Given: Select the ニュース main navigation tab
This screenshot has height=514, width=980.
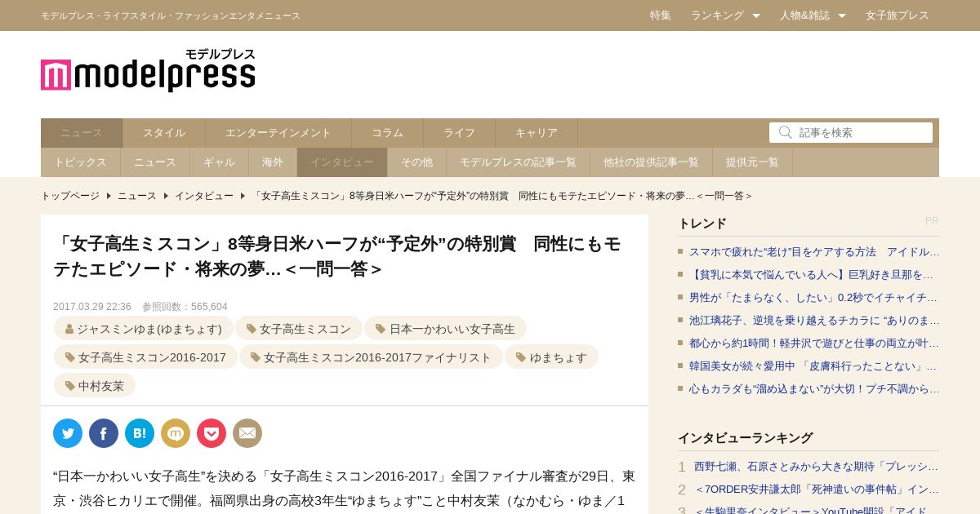Looking at the screenshot, I should (82, 133).
